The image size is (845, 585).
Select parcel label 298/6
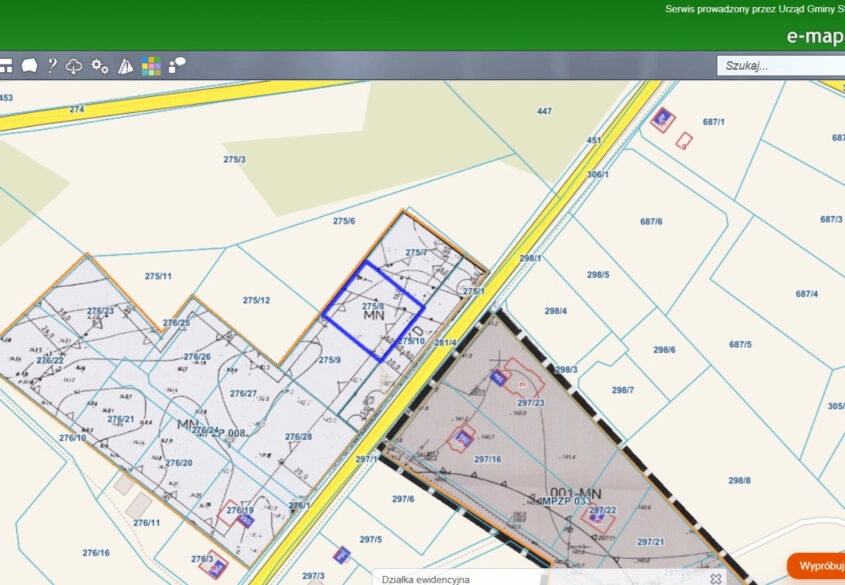pyautogui.click(x=664, y=350)
